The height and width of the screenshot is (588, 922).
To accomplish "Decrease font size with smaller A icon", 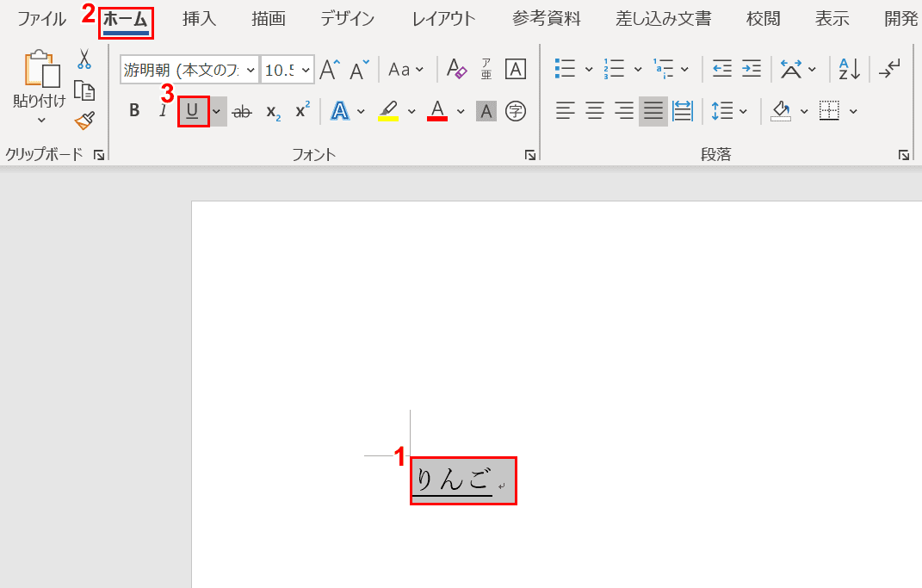I will point(359,70).
